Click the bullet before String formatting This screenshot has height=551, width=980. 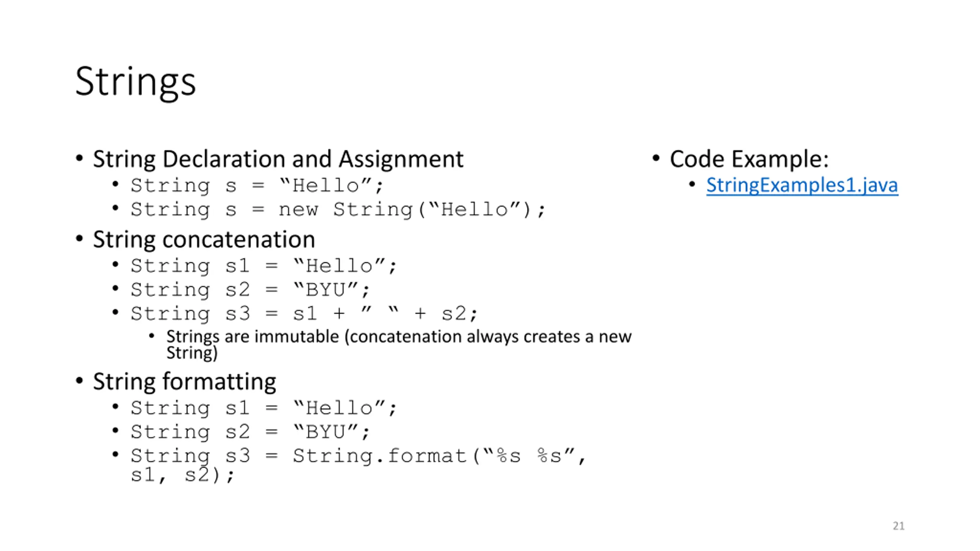[x=79, y=381]
